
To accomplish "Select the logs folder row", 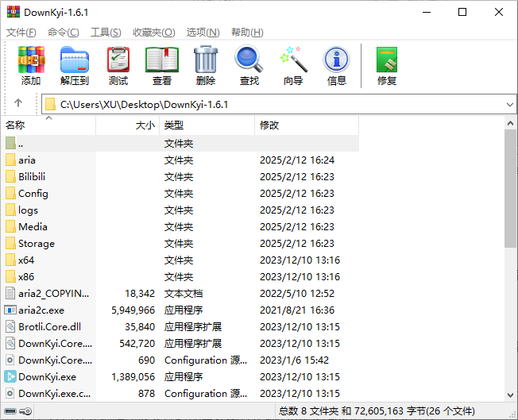I will pos(180,210).
